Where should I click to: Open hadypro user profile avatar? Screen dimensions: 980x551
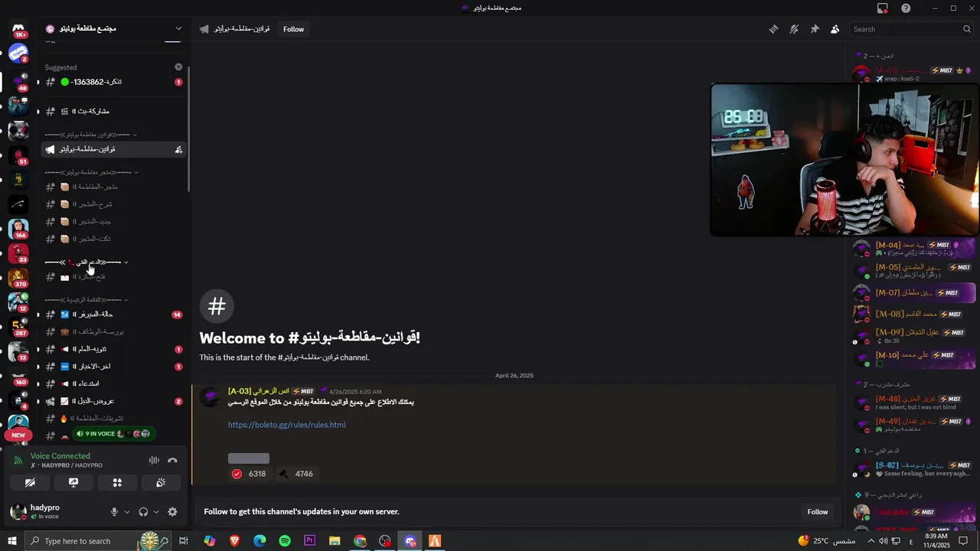(x=18, y=512)
